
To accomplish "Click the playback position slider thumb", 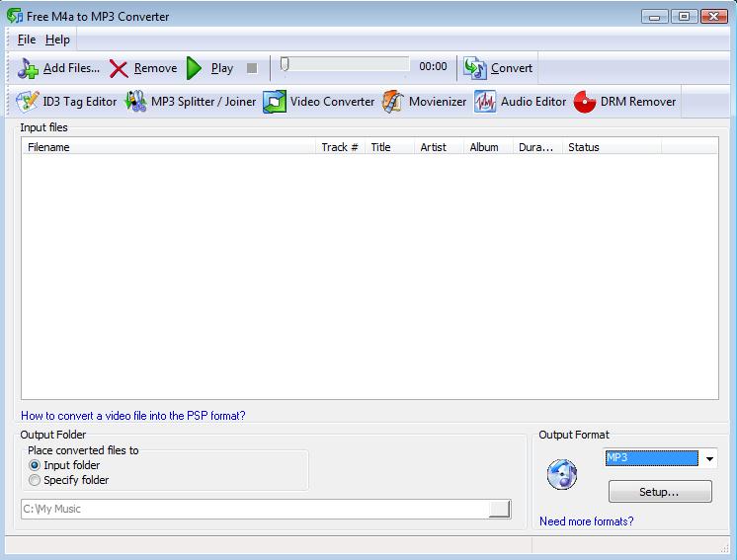I will click(x=285, y=64).
